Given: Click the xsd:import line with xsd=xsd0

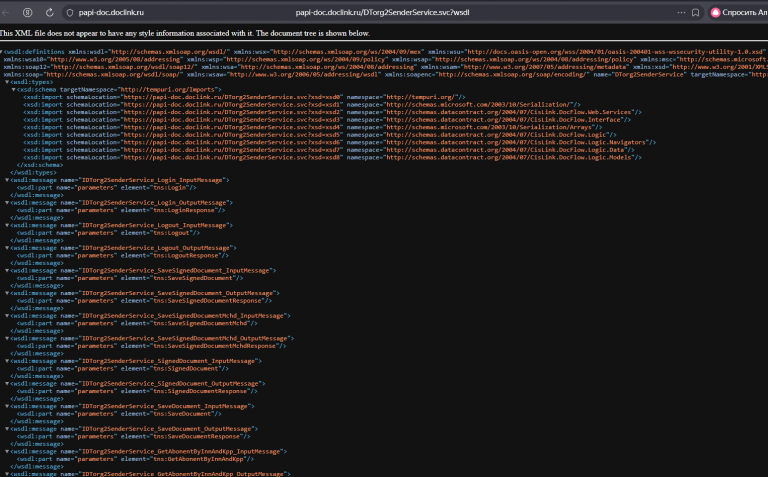Looking at the screenshot, I should [x=244, y=97].
